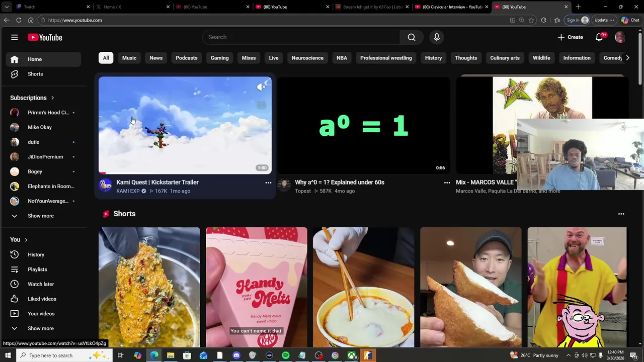Open History in the sidebar
Screen dimensions: 644x362
pos(43,254)
